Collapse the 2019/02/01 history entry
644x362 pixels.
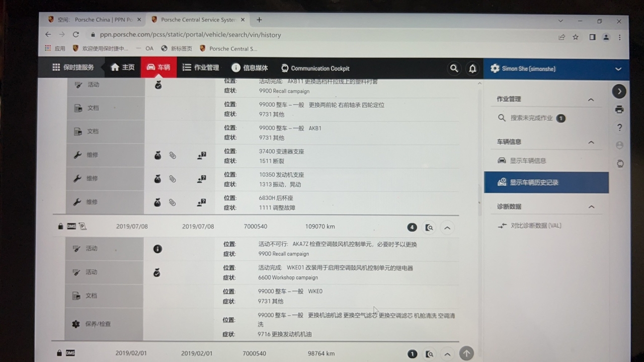coord(447,354)
